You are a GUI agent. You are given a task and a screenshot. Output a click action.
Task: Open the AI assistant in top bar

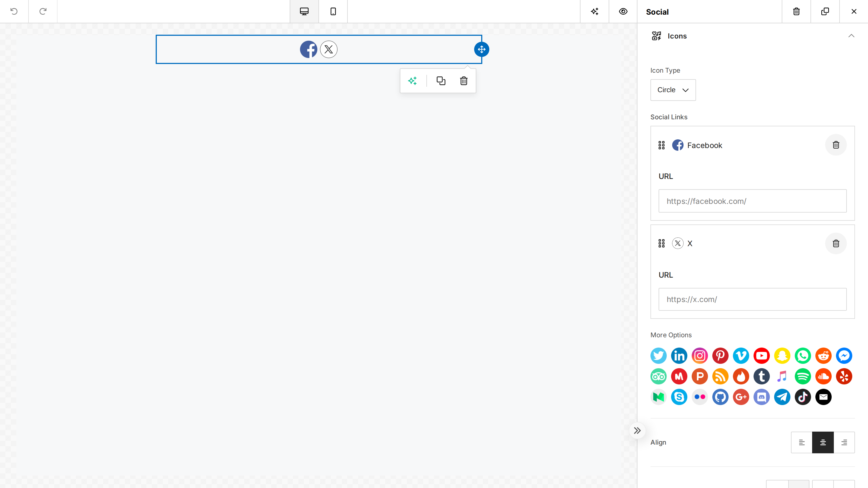tap(594, 11)
